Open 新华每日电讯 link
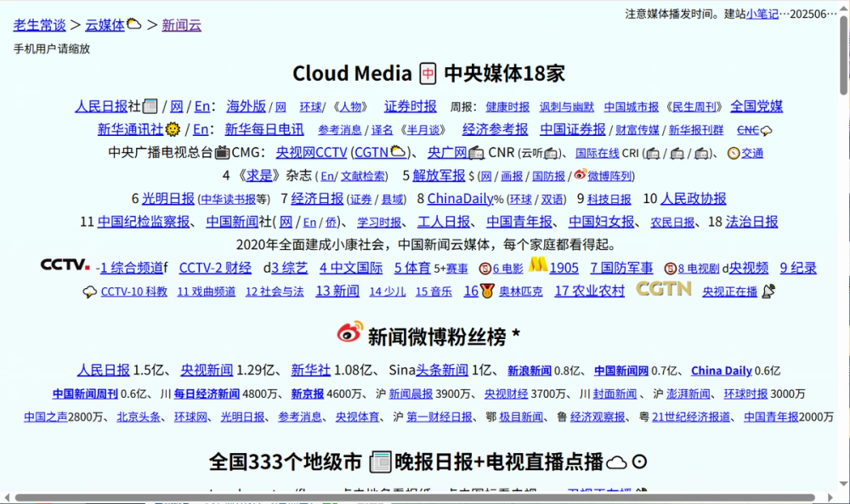The image size is (850, 504). click(264, 129)
